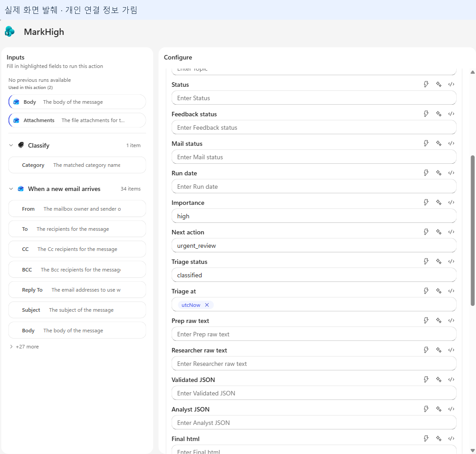Image resolution: width=476 pixels, height=454 pixels.
Task: Click the Configure panel vertical scrollbar thumb
Action: (x=472, y=231)
